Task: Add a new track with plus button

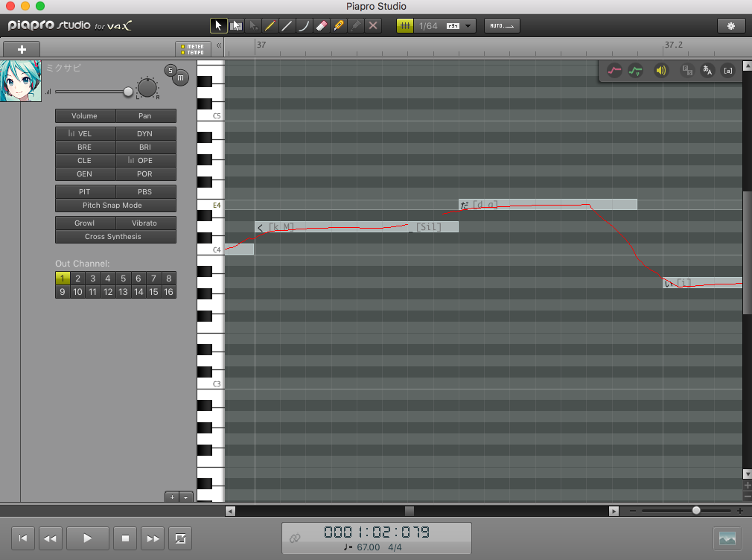Action: pos(22,49)
